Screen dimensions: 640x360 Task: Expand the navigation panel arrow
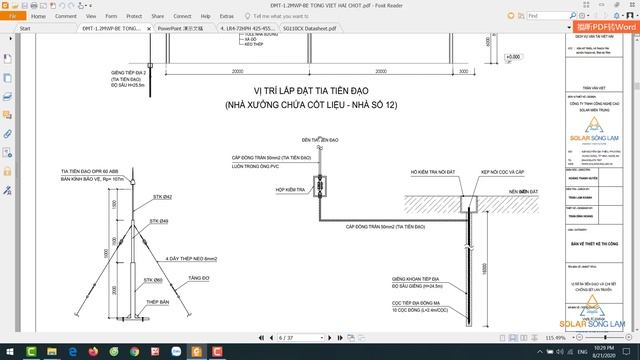[x=11, y=38]
